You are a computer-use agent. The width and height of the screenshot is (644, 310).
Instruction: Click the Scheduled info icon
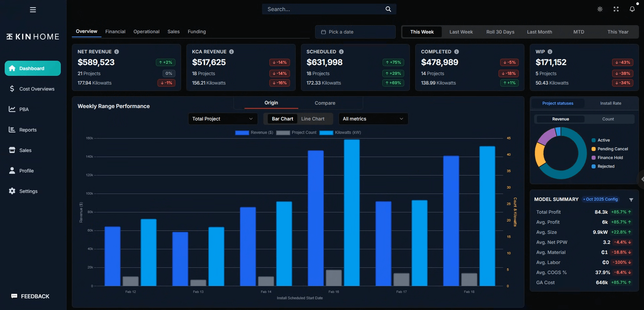(341, 52)
